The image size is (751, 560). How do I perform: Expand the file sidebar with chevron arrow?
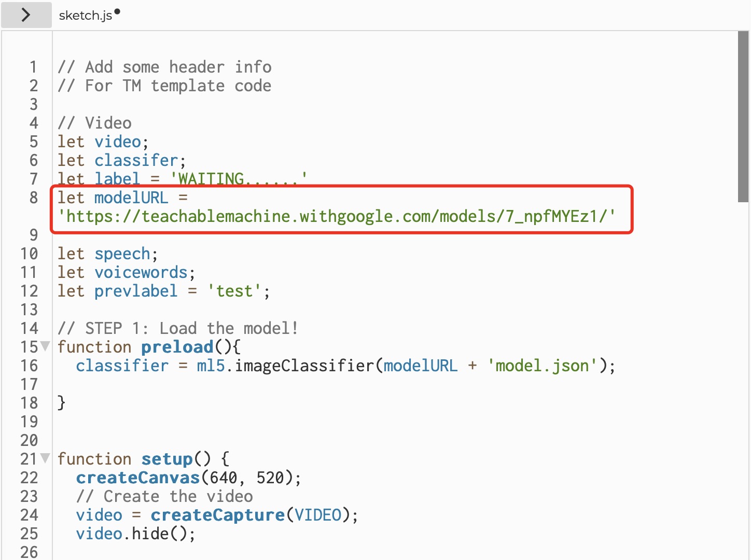[x=26, y=15]
